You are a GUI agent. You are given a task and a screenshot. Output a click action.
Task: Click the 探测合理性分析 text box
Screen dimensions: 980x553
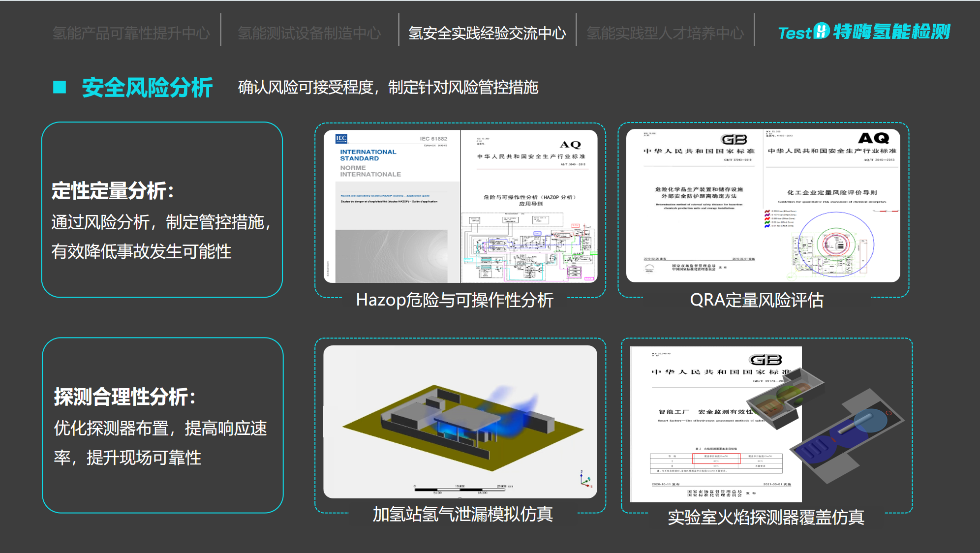click(x=163, y=425)
